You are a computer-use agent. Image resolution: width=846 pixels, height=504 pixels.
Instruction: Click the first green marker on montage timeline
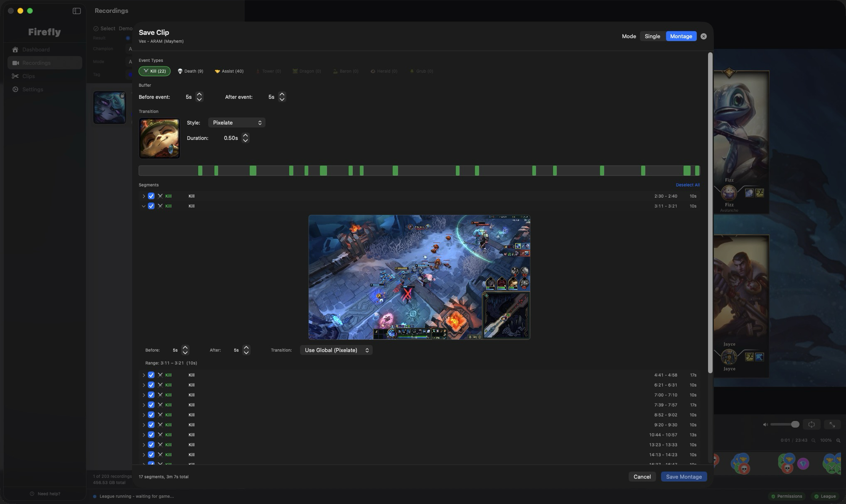[200, 170]
